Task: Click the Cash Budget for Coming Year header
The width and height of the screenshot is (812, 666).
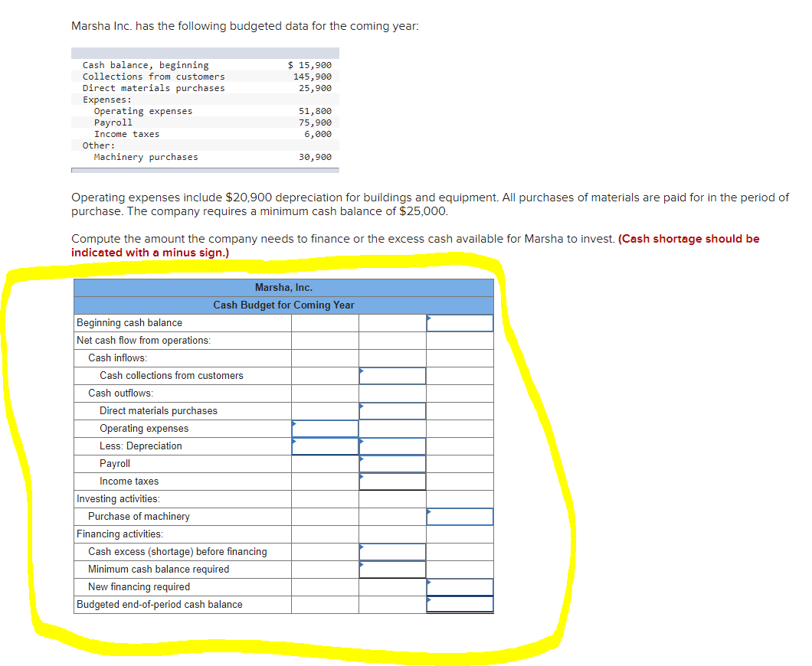Action: 283,305
